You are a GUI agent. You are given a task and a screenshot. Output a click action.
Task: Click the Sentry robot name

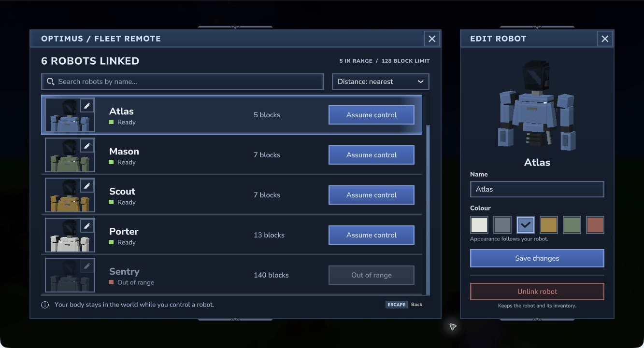point(124,271)
